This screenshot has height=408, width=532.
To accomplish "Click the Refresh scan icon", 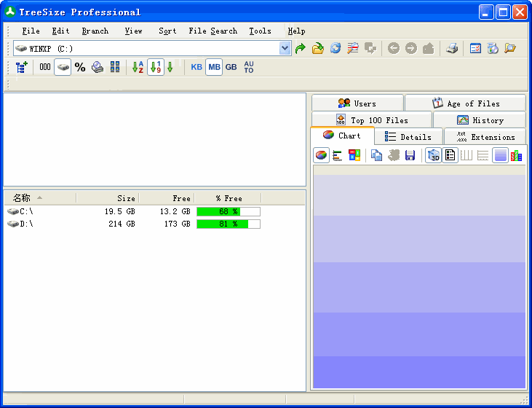I will tap(336, 49).
